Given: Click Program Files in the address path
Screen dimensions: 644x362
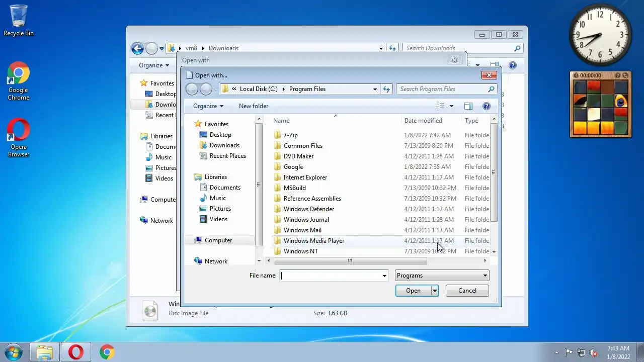Looking at the screenshot, I should [x=307, y=89].
